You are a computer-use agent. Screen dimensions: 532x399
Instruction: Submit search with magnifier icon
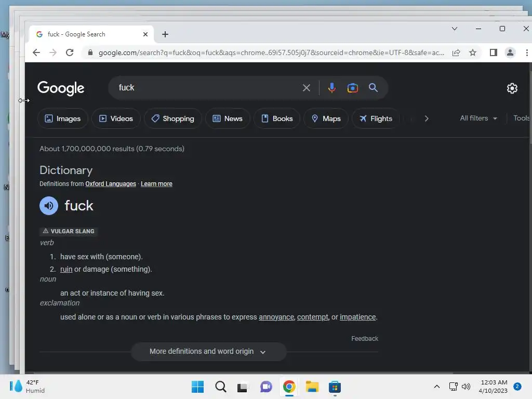tap(373, 88)
